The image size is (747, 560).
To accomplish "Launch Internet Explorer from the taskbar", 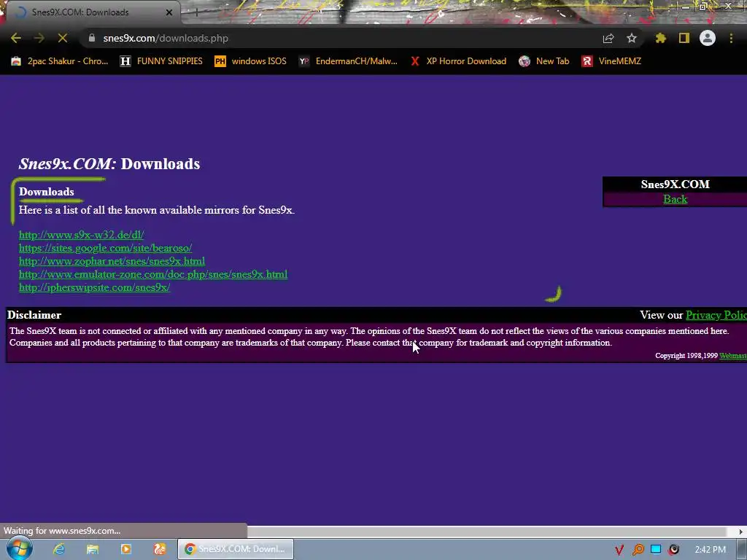I will coord(59,549).
